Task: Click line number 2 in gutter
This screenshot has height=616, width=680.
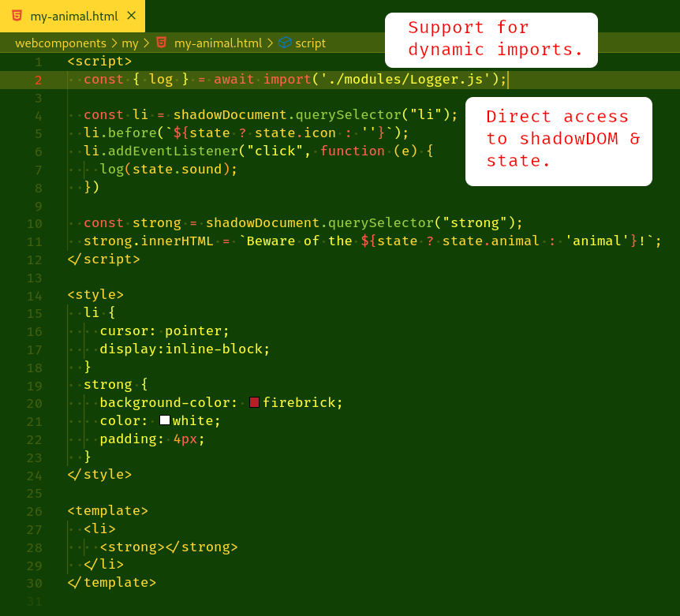Action: [x=39, y=80]
